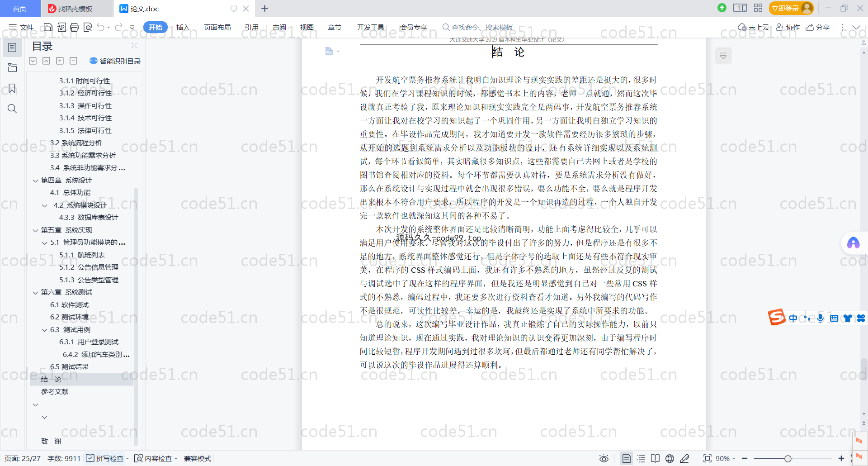Open Print Preview icon
The height and width of the screenshot is (466, 868).
[x=88, y=27]
